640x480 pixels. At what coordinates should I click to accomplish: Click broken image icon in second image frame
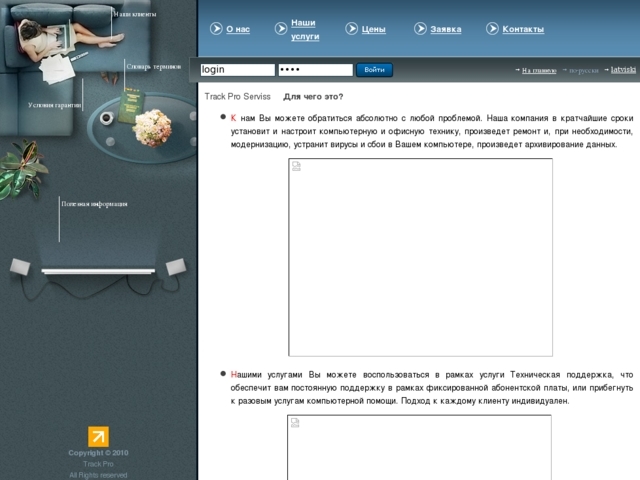(x=295, y=423)
